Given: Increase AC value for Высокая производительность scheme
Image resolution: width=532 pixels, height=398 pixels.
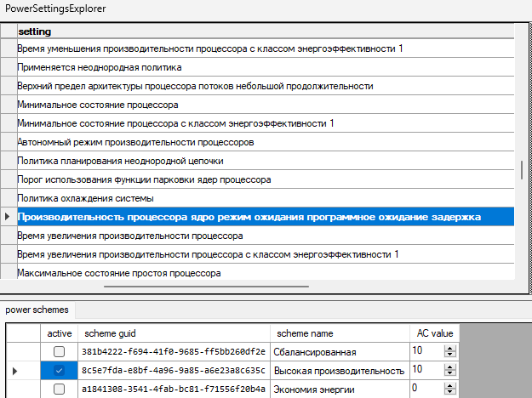Looking at the screenshot, I should point(450,367).
